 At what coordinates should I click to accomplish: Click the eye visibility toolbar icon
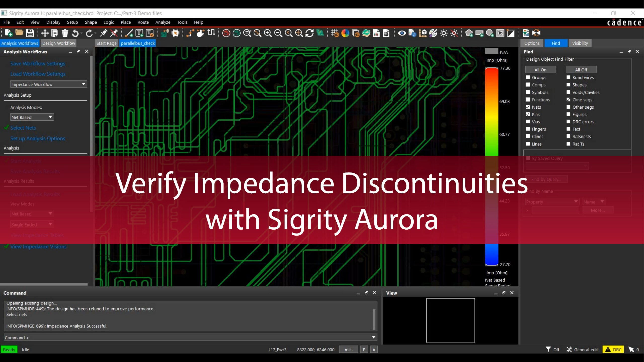click(402, 33)
